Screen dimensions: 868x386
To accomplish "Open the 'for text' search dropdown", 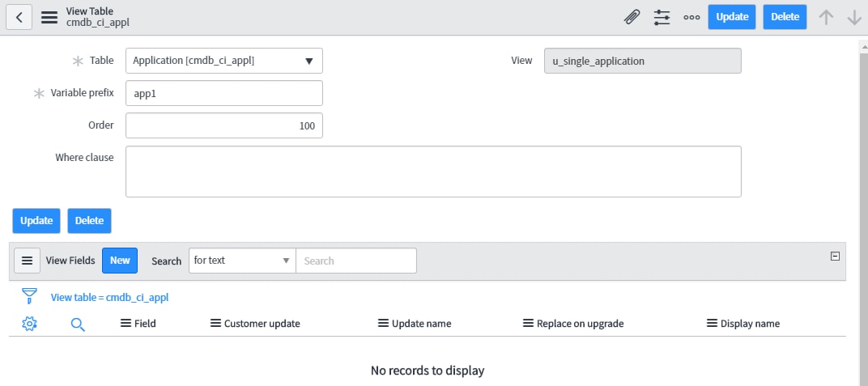I will 242,261.
